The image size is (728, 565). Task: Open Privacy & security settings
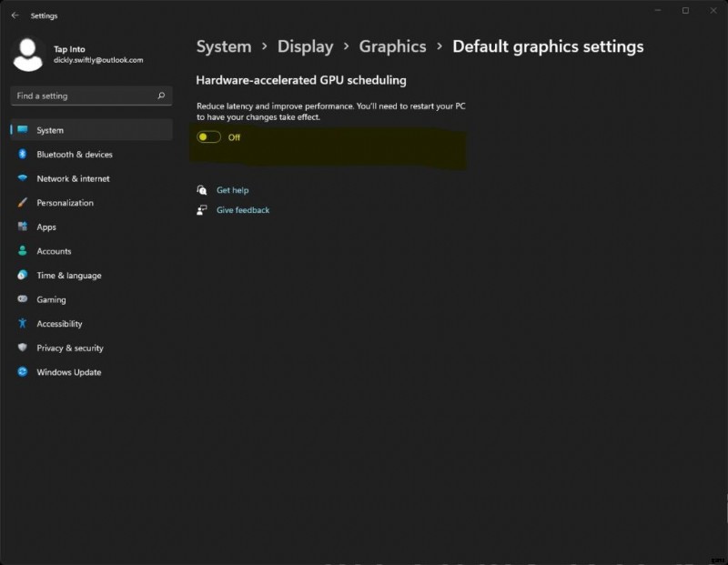[x=92, y=348]
